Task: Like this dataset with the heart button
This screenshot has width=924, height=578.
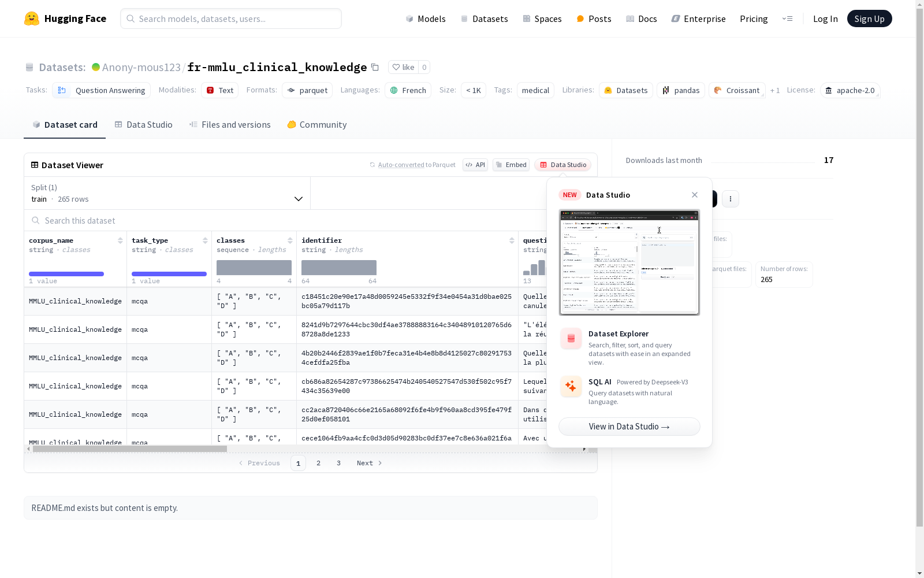Action: [403, 67]
